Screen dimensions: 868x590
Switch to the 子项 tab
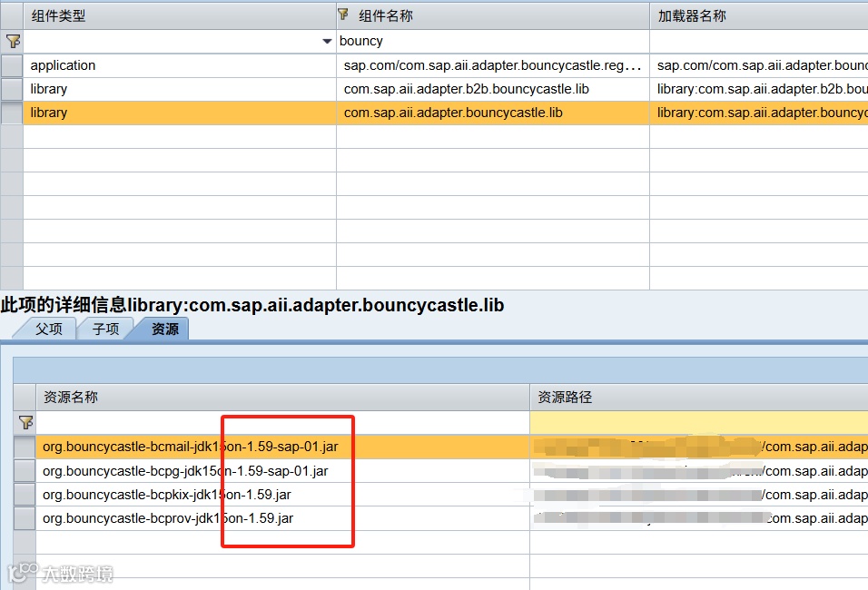(105, 329)
